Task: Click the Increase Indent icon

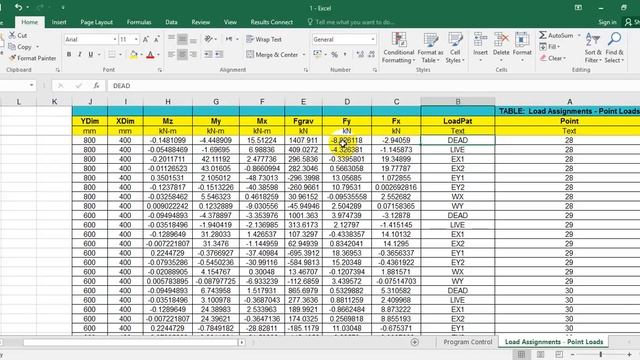Action: pyautogui.click(x=219, y=54)
